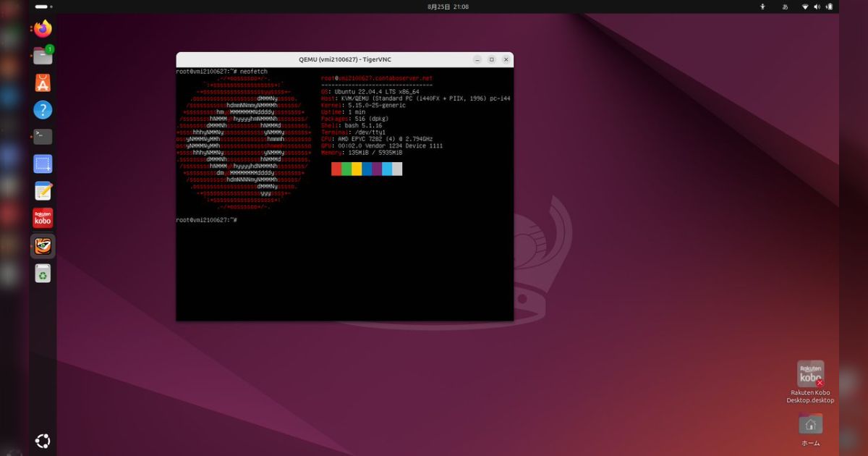Open a Terminal from the dock
Screen dimensions: 868x456
click(x=42, y=136)
